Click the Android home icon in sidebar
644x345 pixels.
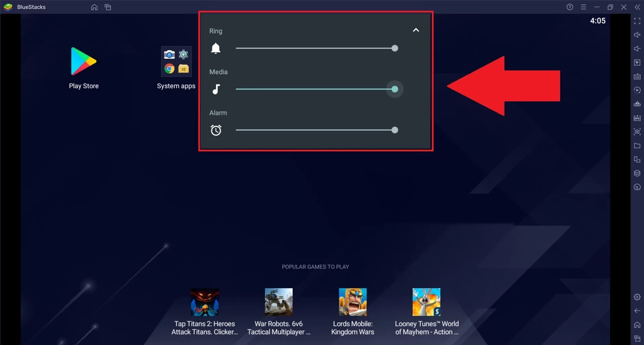(637, 325)
